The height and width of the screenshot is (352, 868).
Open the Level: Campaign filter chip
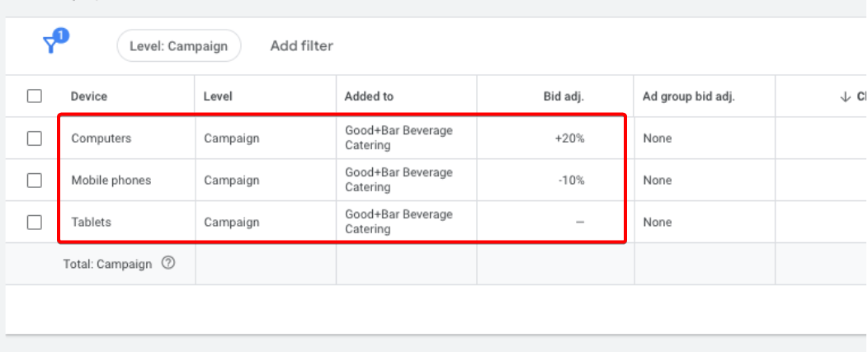tap(178, 46)
